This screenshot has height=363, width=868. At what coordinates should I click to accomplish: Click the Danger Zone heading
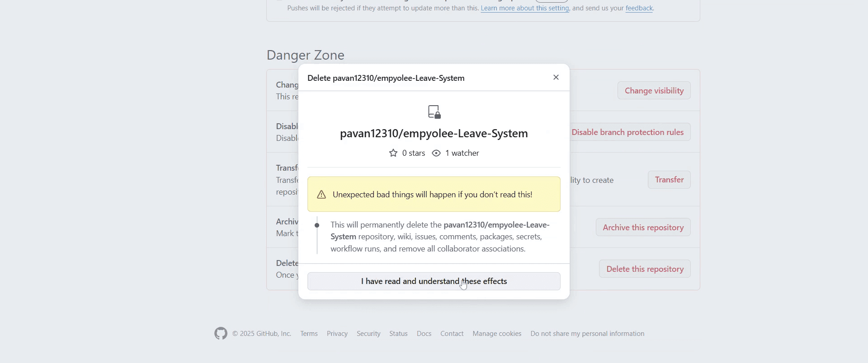[x=306, y=55]
